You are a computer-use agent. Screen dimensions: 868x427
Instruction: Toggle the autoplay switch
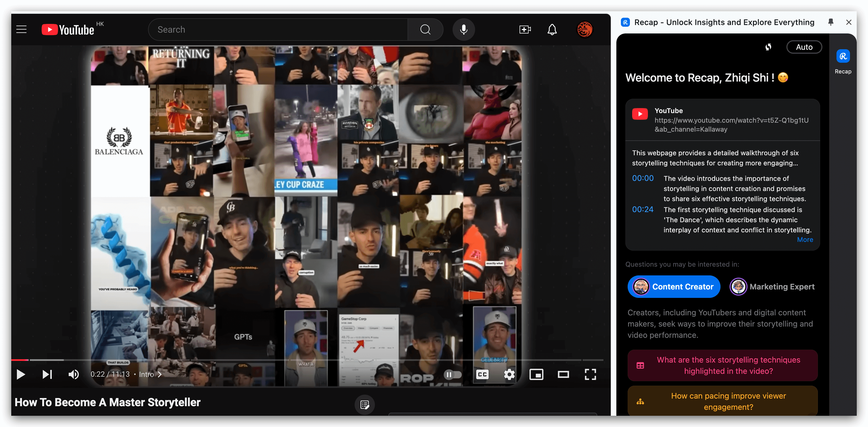pos(452,374)
